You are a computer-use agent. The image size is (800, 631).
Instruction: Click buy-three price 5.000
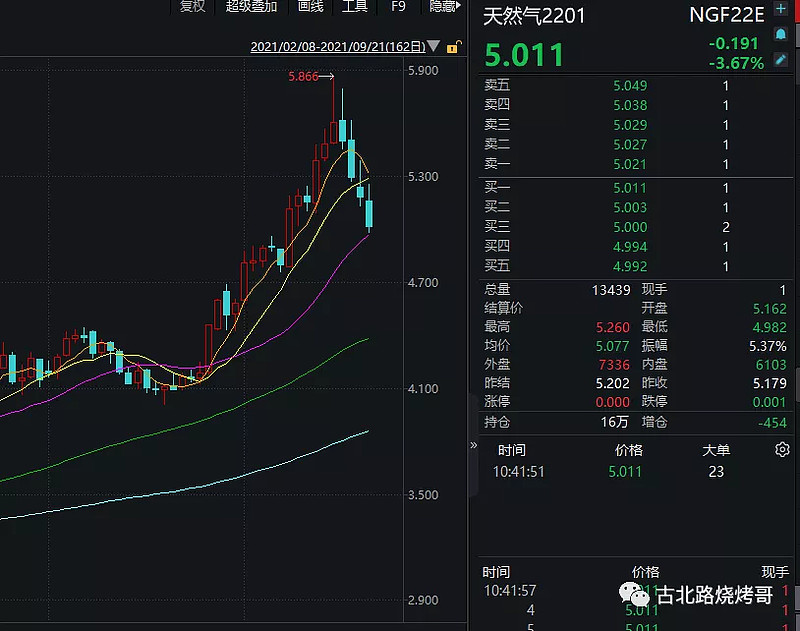630,227
